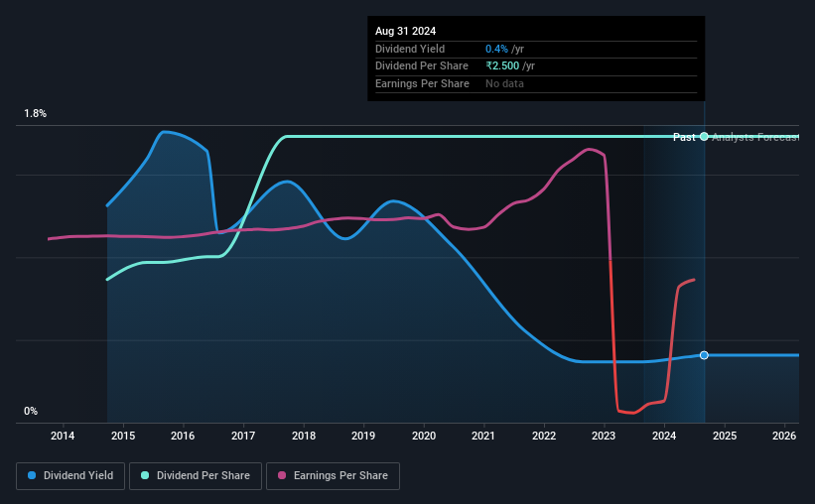Click the ₹2.500 Dividend Per Share value

502,66
